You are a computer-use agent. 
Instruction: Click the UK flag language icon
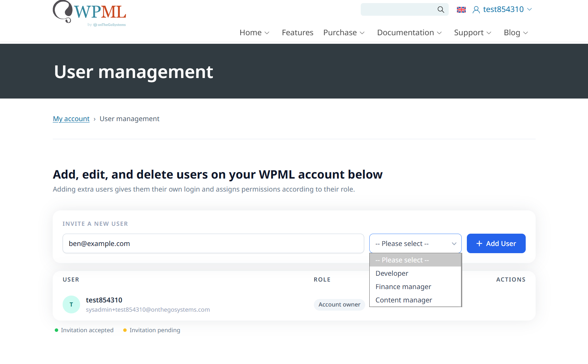[x=461, y=10]
